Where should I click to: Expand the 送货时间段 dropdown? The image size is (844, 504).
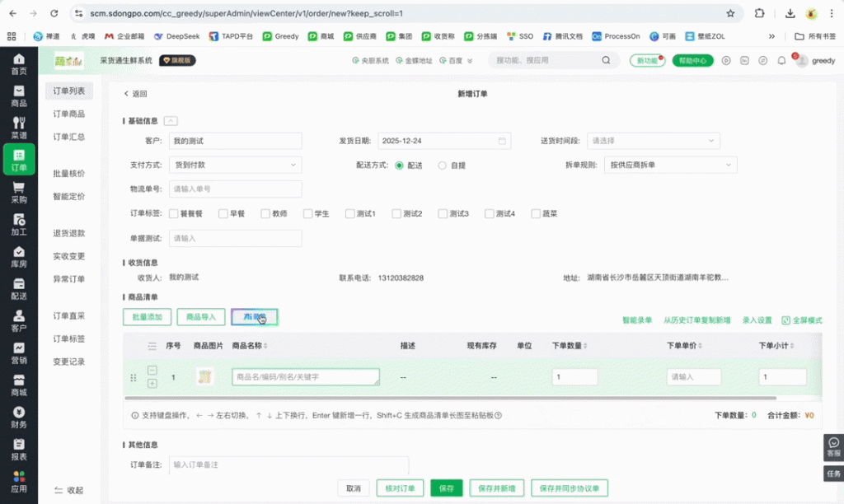(x=653, y=141)
